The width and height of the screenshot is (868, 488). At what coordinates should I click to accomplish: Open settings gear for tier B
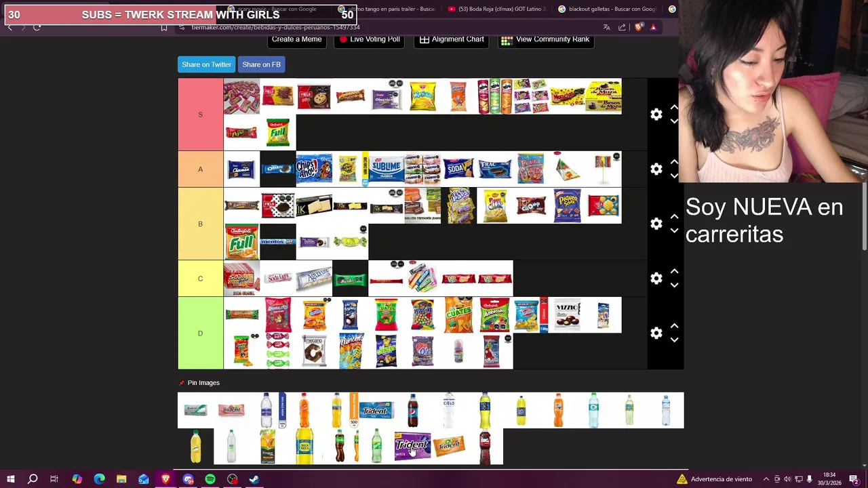click(656, 224)
